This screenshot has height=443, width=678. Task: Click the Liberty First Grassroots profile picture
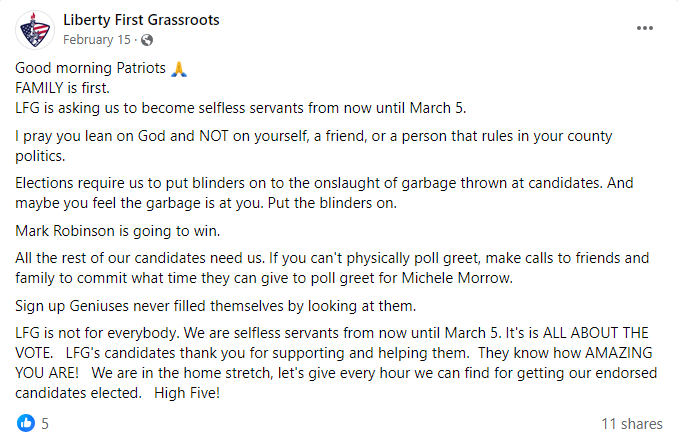coord(35,29)
